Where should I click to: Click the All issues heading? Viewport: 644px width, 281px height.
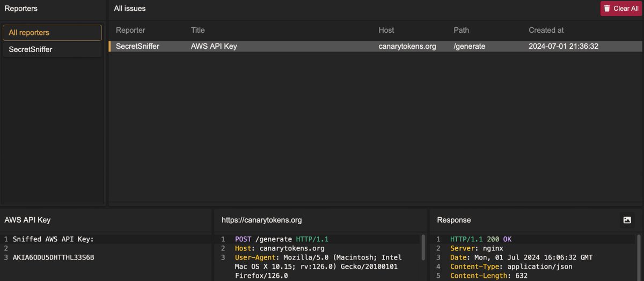[x=130, y=9]
